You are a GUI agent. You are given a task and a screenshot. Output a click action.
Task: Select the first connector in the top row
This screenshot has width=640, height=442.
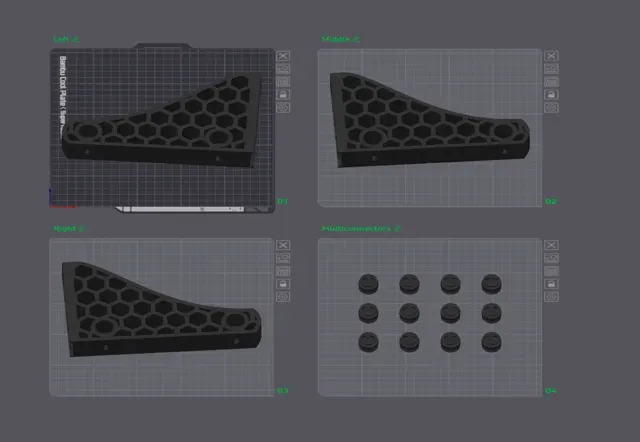[x=369, y=284]
